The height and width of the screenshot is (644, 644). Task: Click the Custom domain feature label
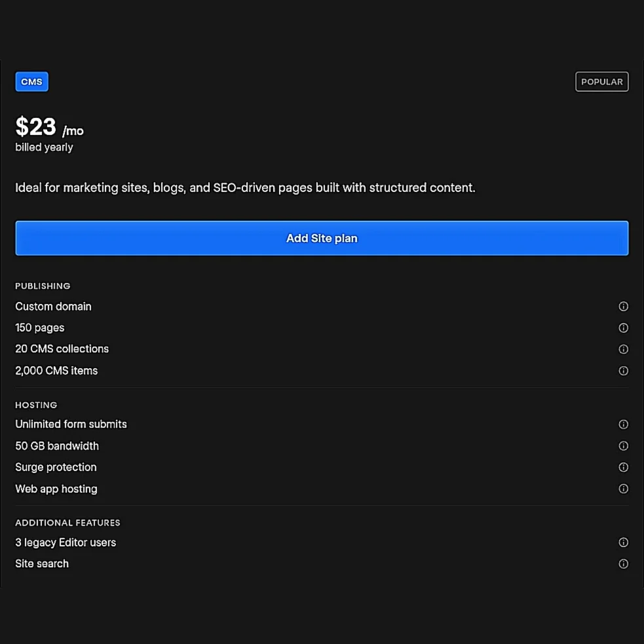[53, 307]
